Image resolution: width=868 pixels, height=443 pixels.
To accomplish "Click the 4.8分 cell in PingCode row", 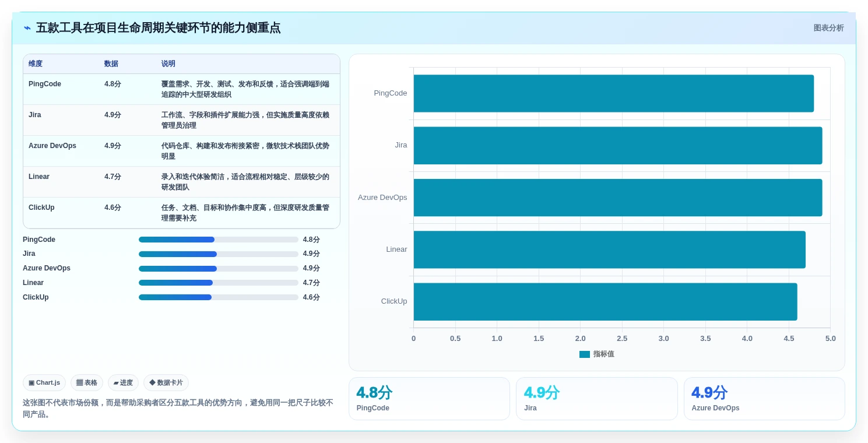I will 113,84.
